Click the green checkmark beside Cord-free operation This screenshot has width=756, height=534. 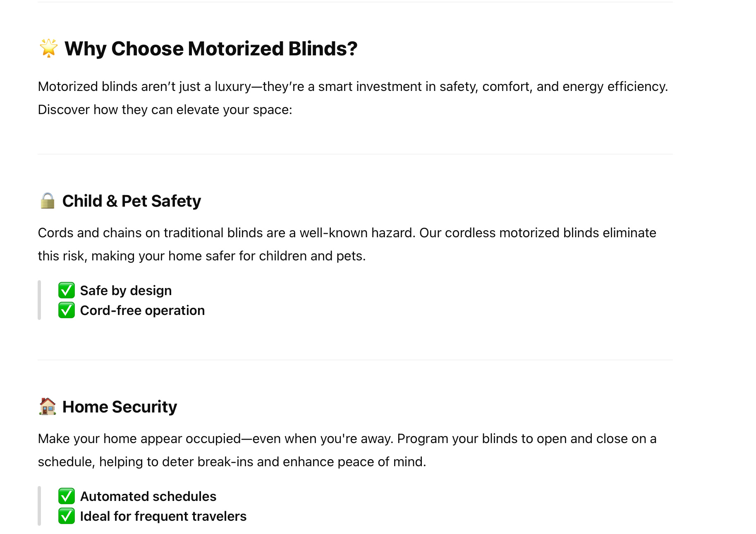point(67,310)
